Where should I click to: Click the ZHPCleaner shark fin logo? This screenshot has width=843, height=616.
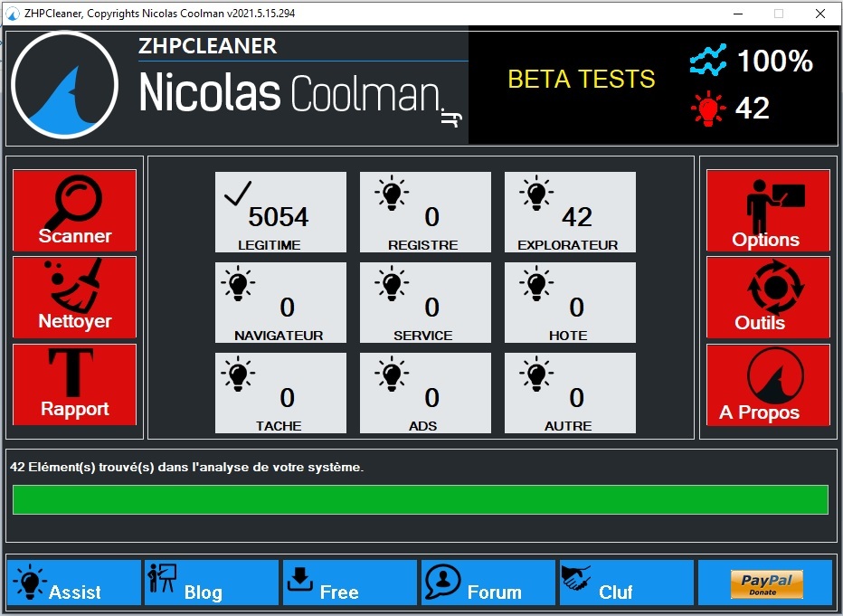64,85
